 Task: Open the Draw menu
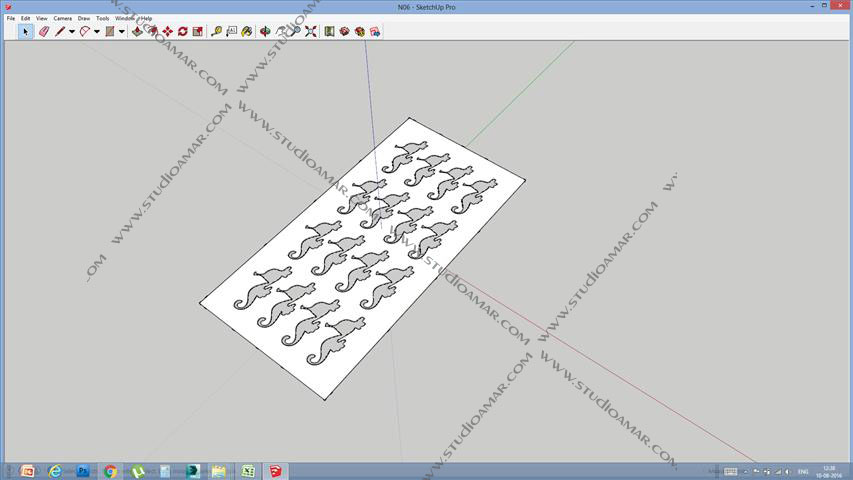pyautogui.click(x=84, y=18)
